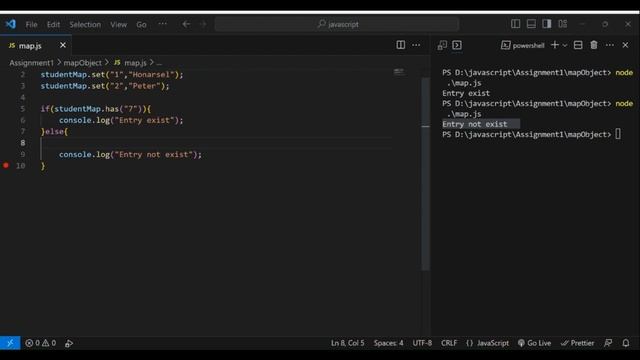This screenshot has height=360, width=640.
Task: Toggle the bottom panel layout icon
Action: (531, 24)
